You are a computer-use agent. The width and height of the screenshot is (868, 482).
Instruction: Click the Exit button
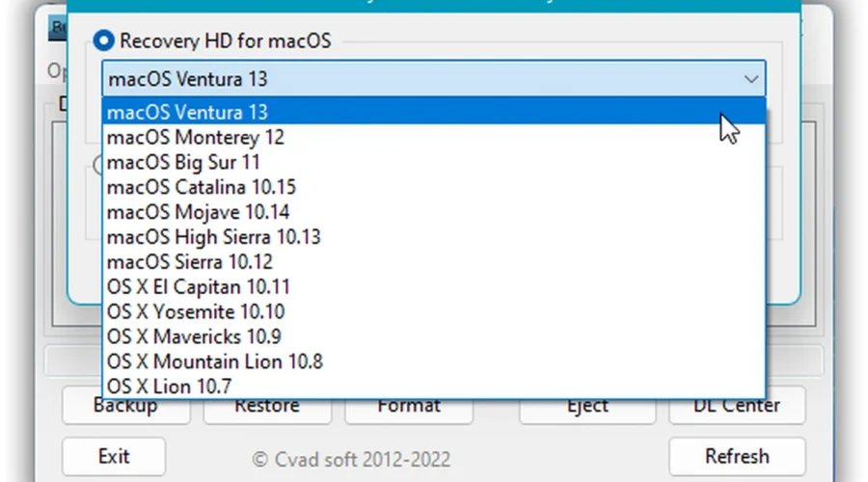114,457
